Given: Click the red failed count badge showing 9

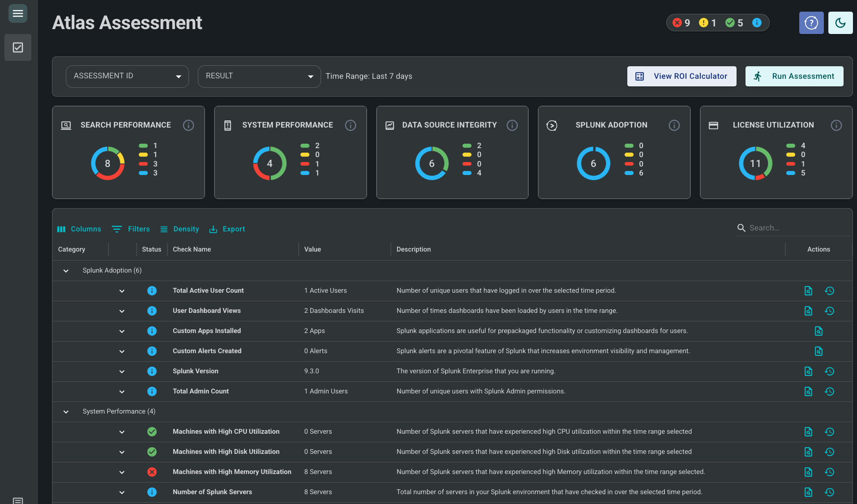Looking at the screenshot, I should coord(681,23).
